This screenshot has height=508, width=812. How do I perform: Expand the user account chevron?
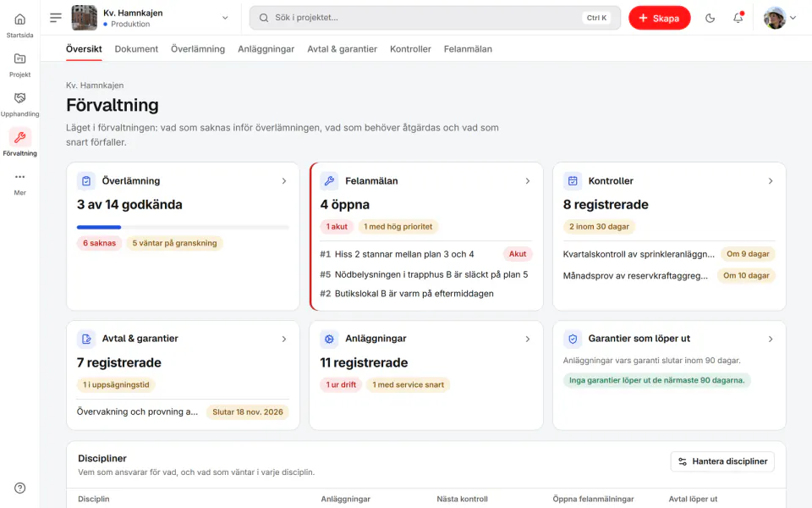[793, 18]
